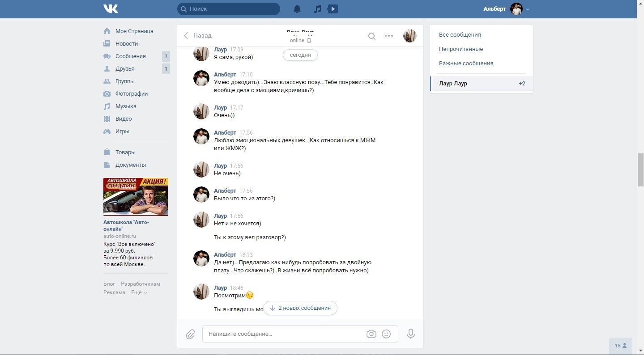Attach a file with the paperclip icon

coord(191,334)
